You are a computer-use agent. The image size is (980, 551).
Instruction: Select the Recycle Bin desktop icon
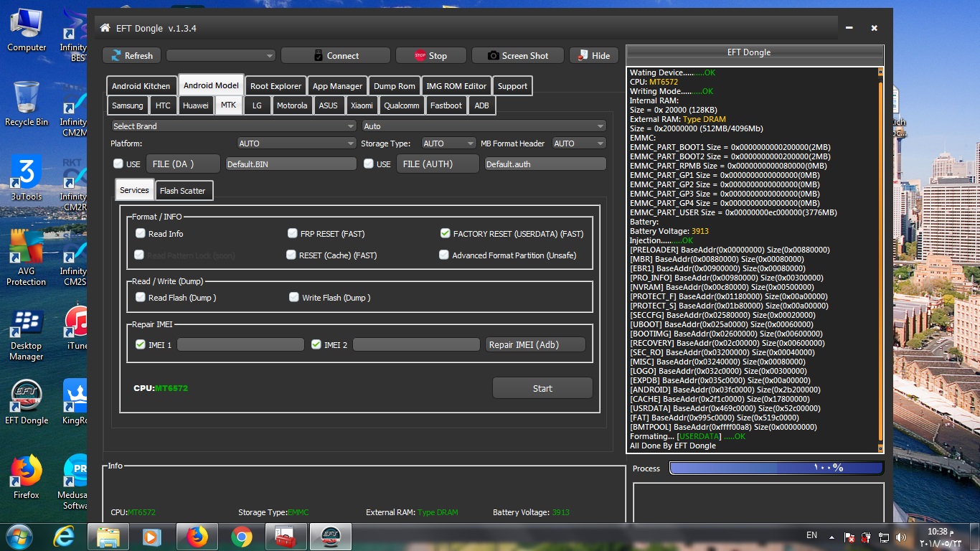(x=27, y=104)
